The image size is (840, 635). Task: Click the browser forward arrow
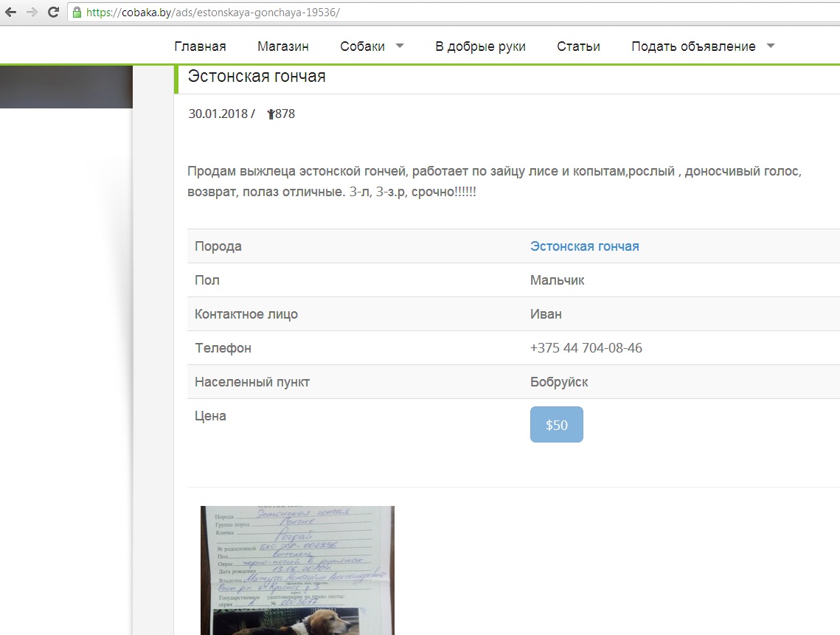click(x=32, y=13)
